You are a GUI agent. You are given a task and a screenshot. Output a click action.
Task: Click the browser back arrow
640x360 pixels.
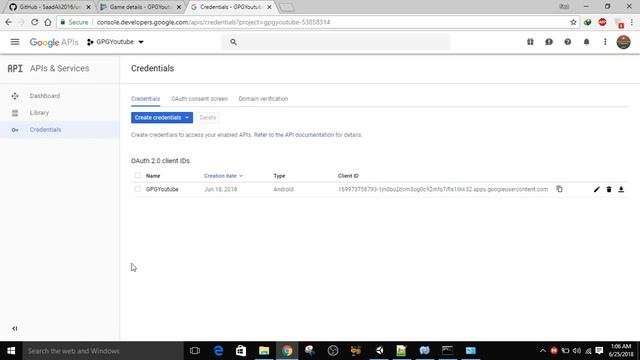[x=9, y=22]
